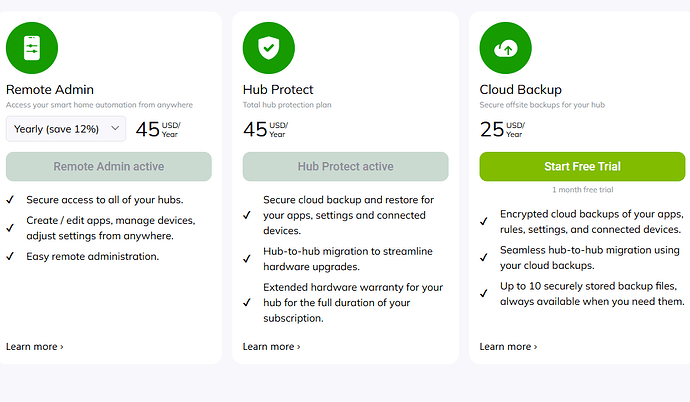Click checkmark beside Secure access to all hubs

click(10, 200)
